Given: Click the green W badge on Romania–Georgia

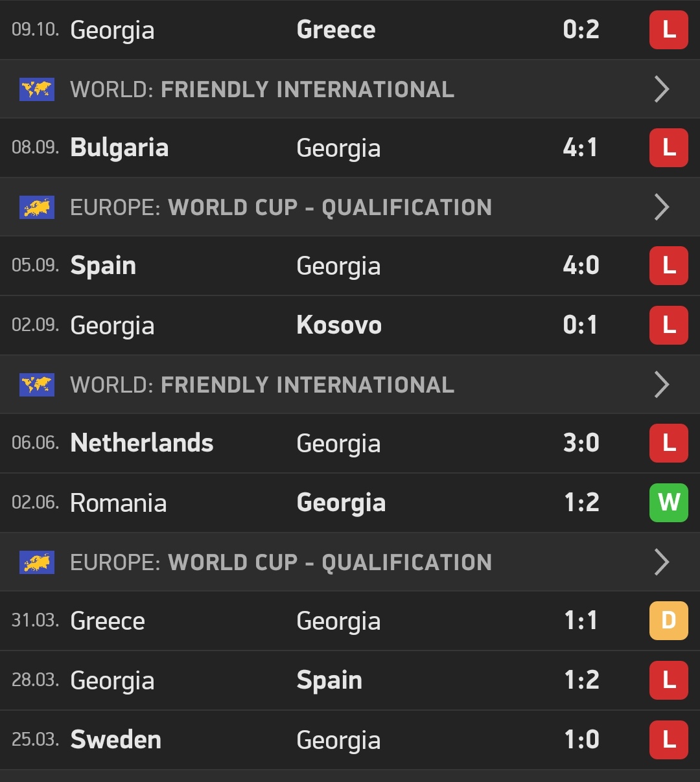Looking at the screenshot, I should 668,502.
